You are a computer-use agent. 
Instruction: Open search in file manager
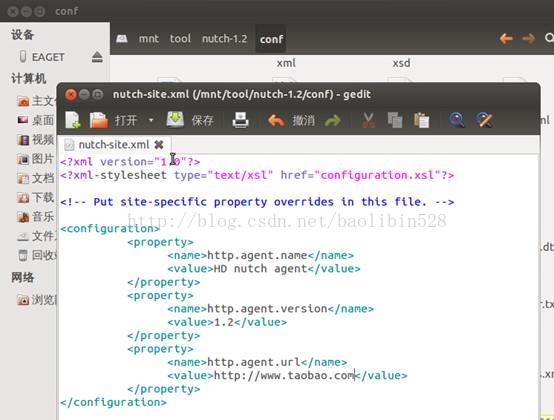(549, 38)
